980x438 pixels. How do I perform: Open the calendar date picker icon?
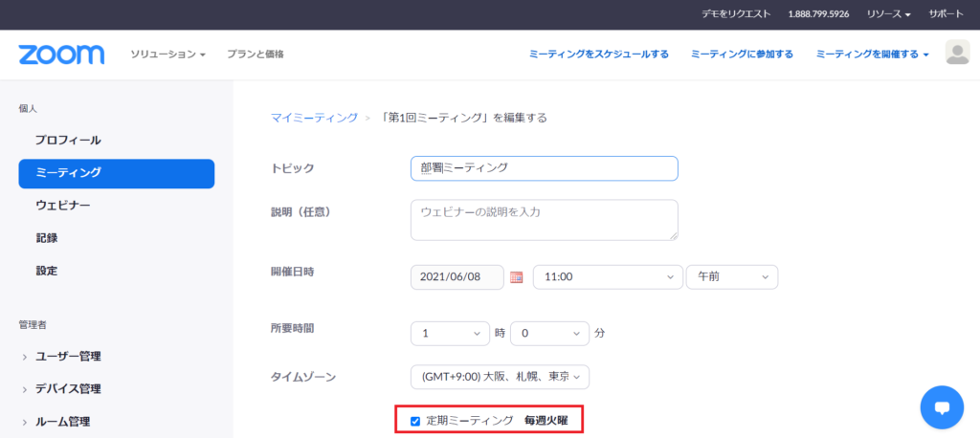(x=517, y=277)
